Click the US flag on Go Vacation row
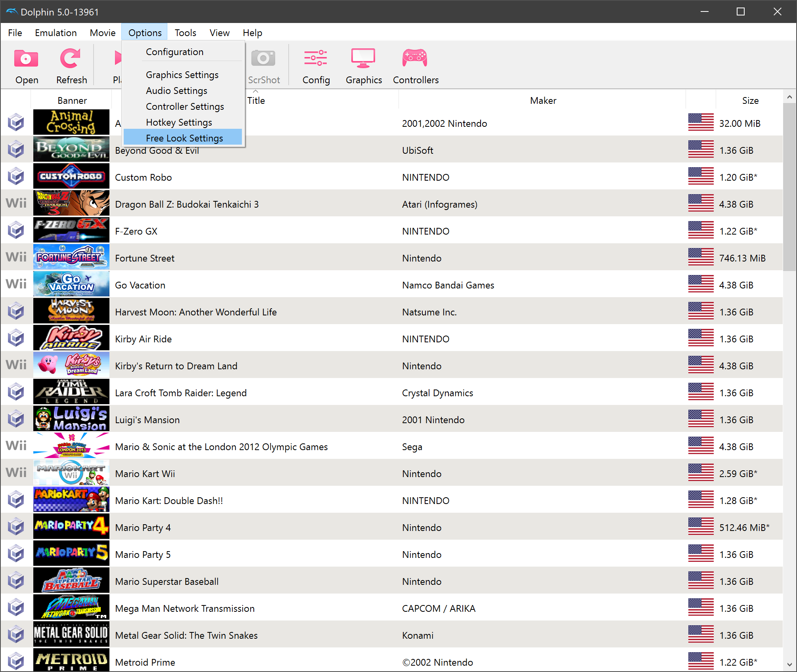 pos(701,284)
